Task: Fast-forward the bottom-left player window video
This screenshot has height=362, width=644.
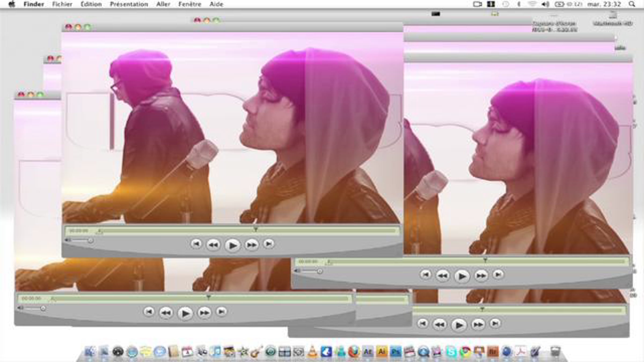Action: pos(204,312)
